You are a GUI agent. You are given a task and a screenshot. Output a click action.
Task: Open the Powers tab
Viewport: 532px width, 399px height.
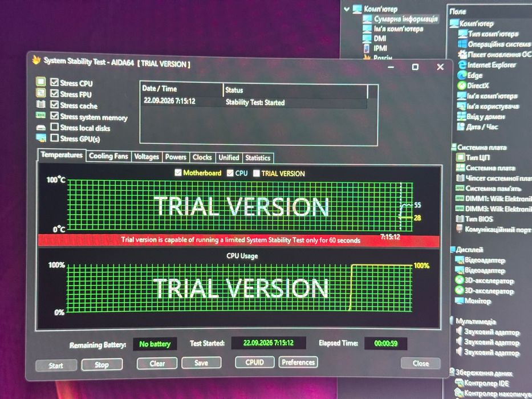click(176, 157)
